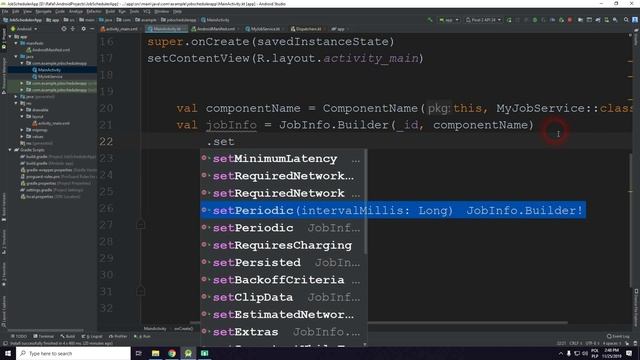Collapse the app module tree node
Image resolution: width=640 pixels, height=360 pixels.
coord(10,36)
